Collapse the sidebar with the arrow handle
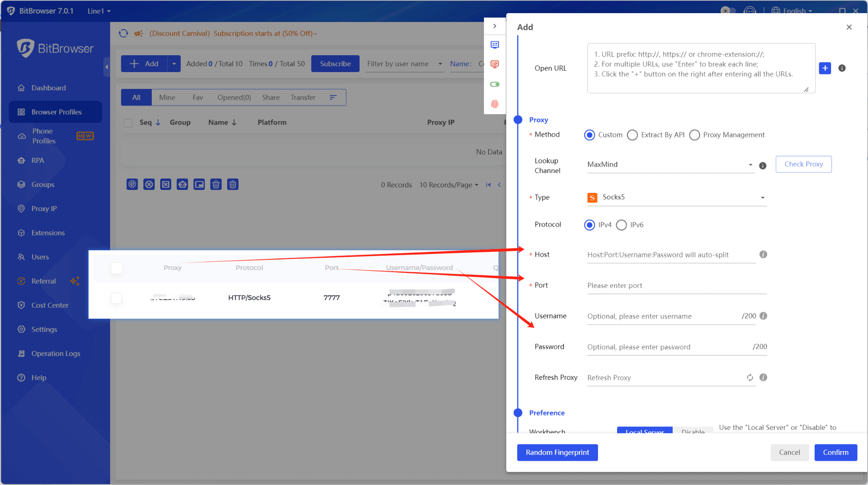Image resolution: width=868 pixels, height=485 pixels. [x=106, y=67]
